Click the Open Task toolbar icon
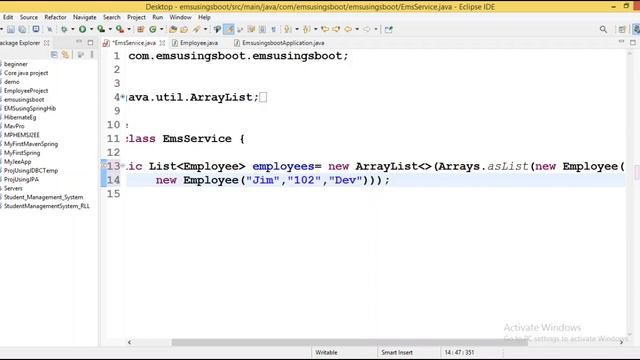 point(184,29)
